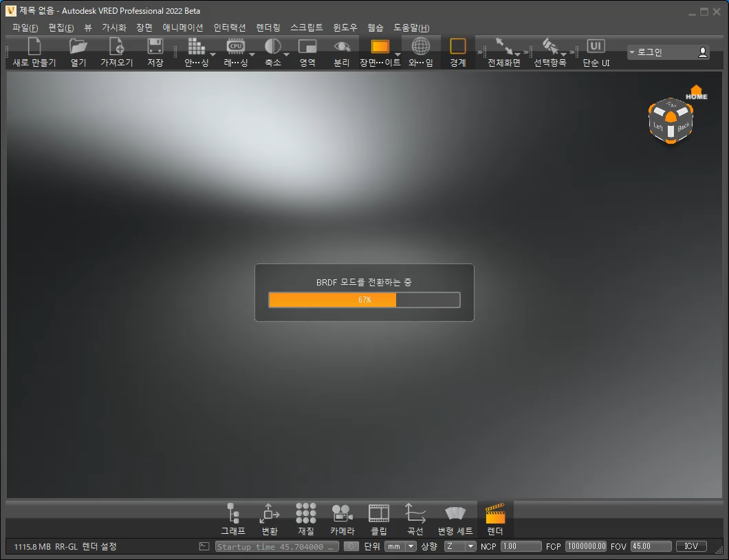Viewport: 729px width, 560px height.
Task: Click the BRDF conversion progress bar
Action: (364, 299)
